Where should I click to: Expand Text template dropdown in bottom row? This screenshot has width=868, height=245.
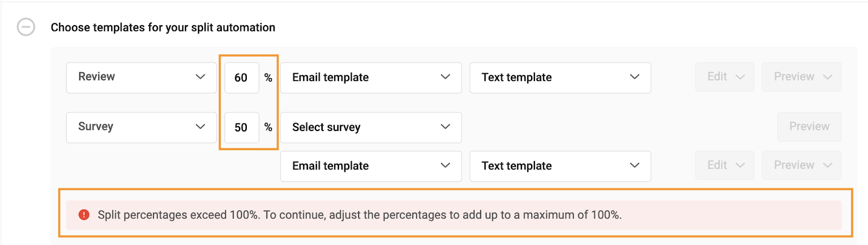click(x=560, y=166)
